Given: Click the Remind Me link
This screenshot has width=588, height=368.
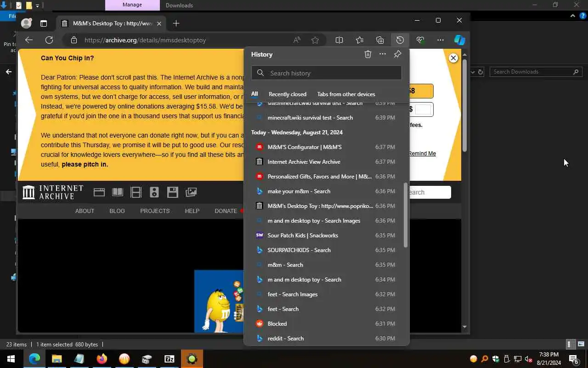Looking at the screenshot, I should pos(422,154).
